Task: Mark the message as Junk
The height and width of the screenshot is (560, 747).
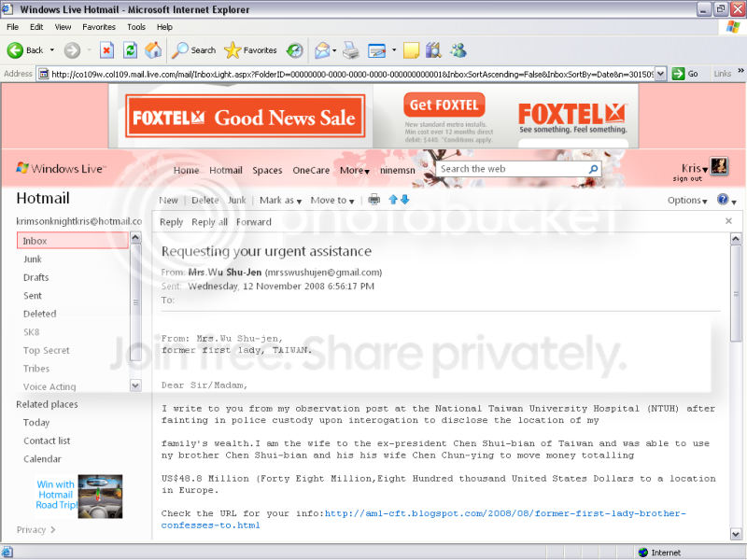Action: click(237, 201)
